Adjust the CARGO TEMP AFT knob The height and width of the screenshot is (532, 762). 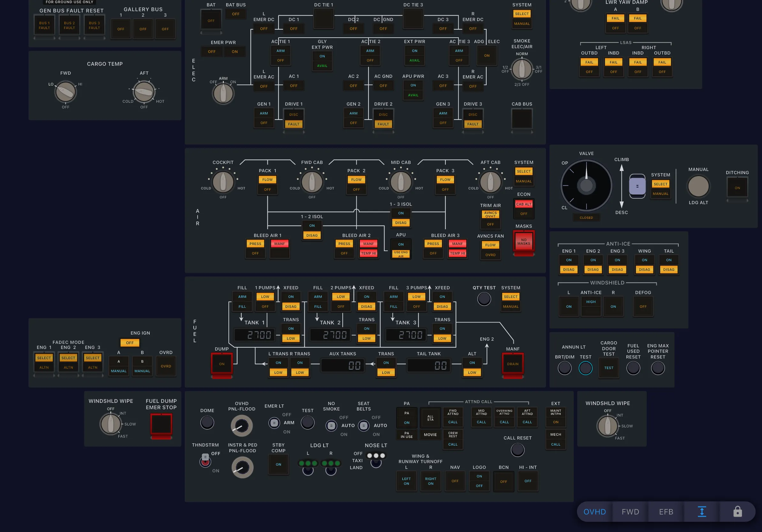[144, 92]
